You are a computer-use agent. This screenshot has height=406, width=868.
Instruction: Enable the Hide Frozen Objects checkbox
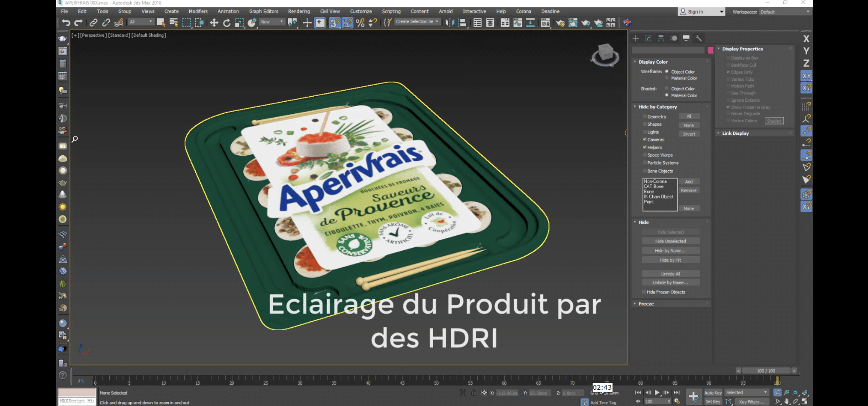coord(644,292)
